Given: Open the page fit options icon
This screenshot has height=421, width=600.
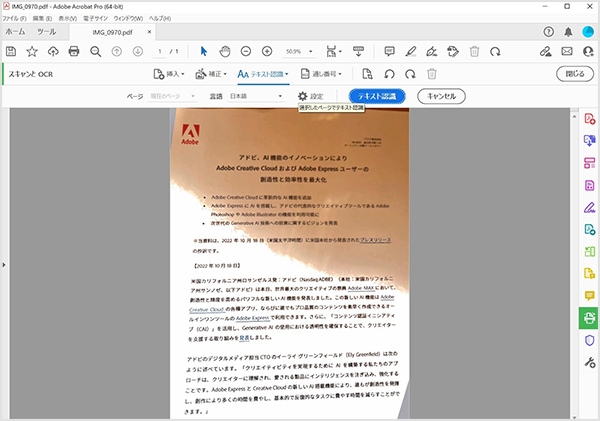Looking at the screenshot, I should (333, 51).
